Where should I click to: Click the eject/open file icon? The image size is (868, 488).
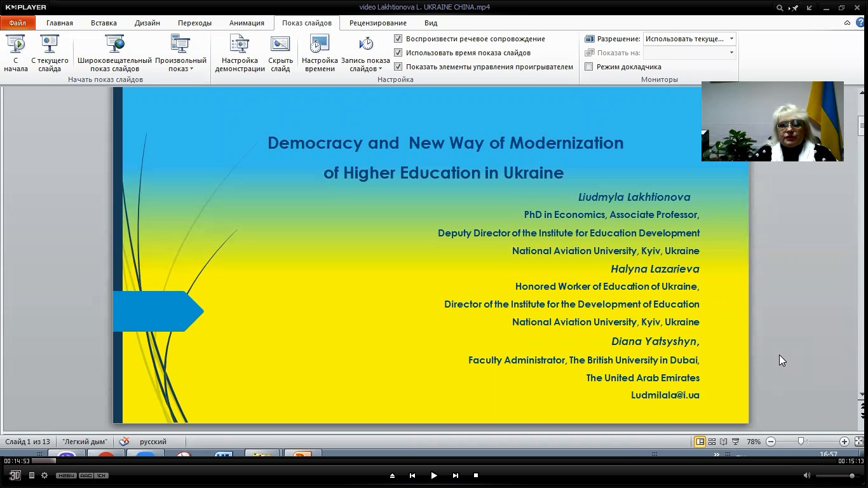pos(392,475)
